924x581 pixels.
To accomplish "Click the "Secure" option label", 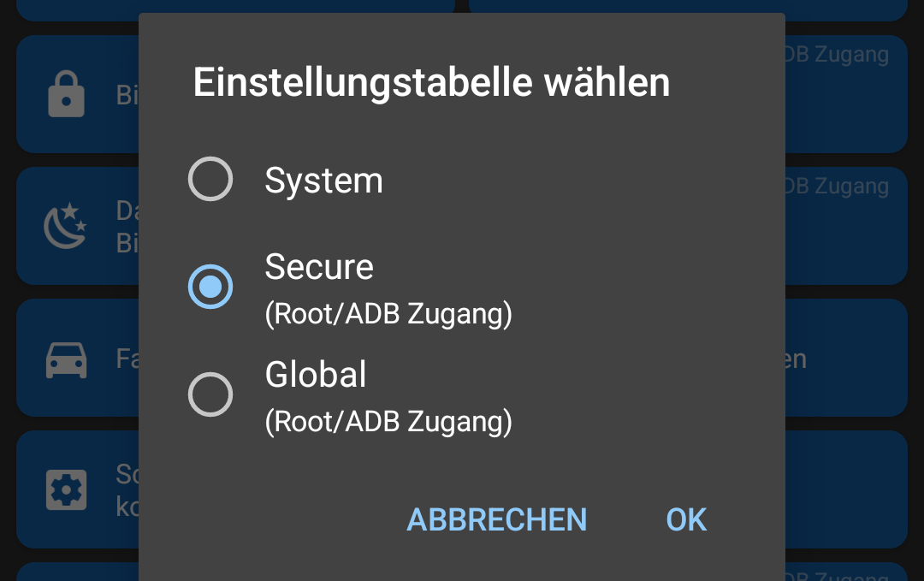I will (x=319, y=267).
